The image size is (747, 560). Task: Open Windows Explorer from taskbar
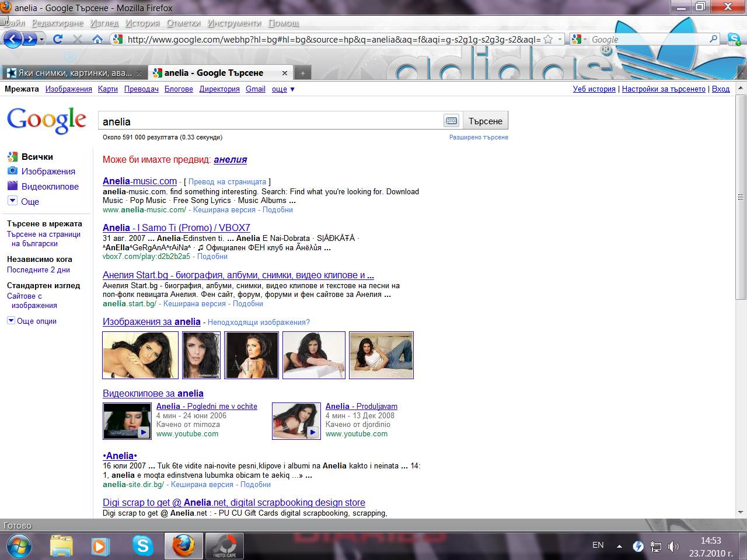pos(61,546)
